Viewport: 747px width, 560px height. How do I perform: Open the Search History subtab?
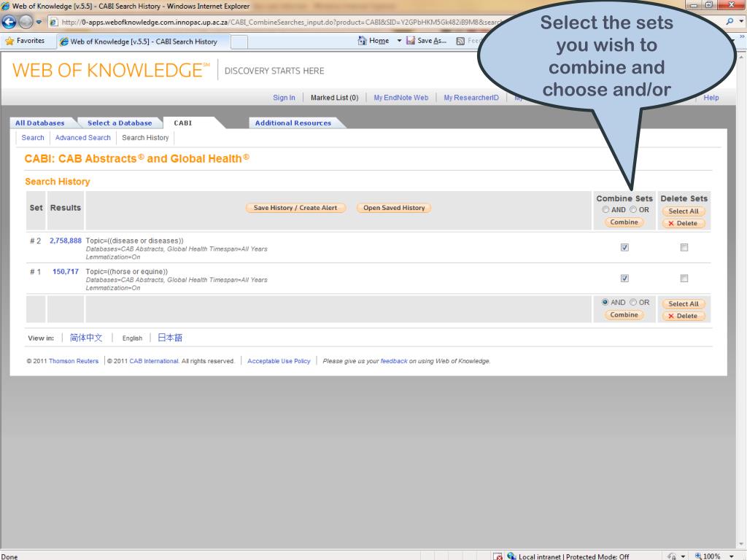pyautogui.click(x=145, y=138)
